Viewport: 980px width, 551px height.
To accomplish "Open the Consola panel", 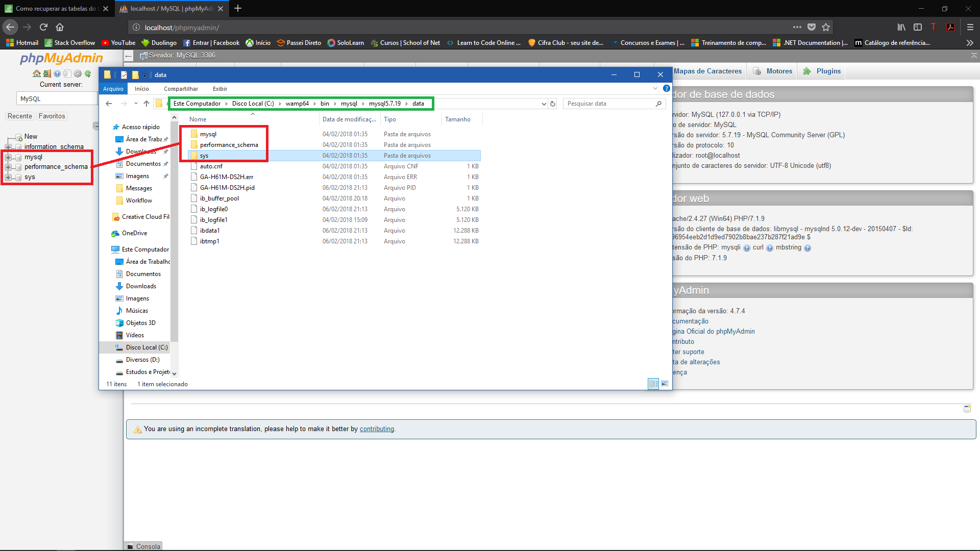I will (x=143, y=546).
